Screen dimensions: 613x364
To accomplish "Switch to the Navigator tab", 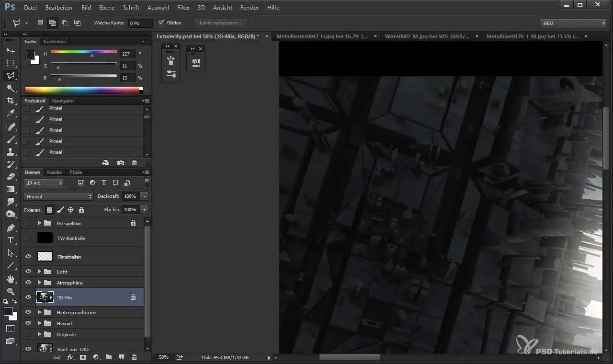I will click(x=63, y=101).
